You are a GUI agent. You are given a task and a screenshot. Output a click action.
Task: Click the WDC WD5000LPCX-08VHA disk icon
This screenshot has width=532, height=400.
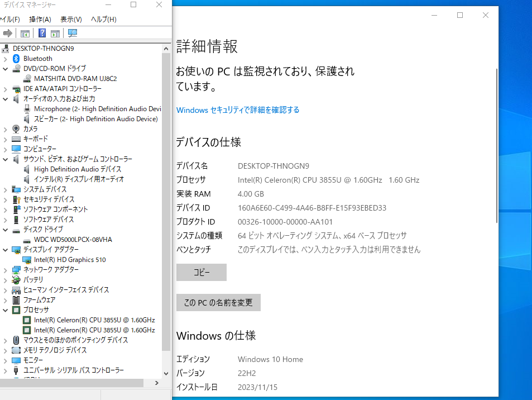pyautogui.click(x=27, y=240)
